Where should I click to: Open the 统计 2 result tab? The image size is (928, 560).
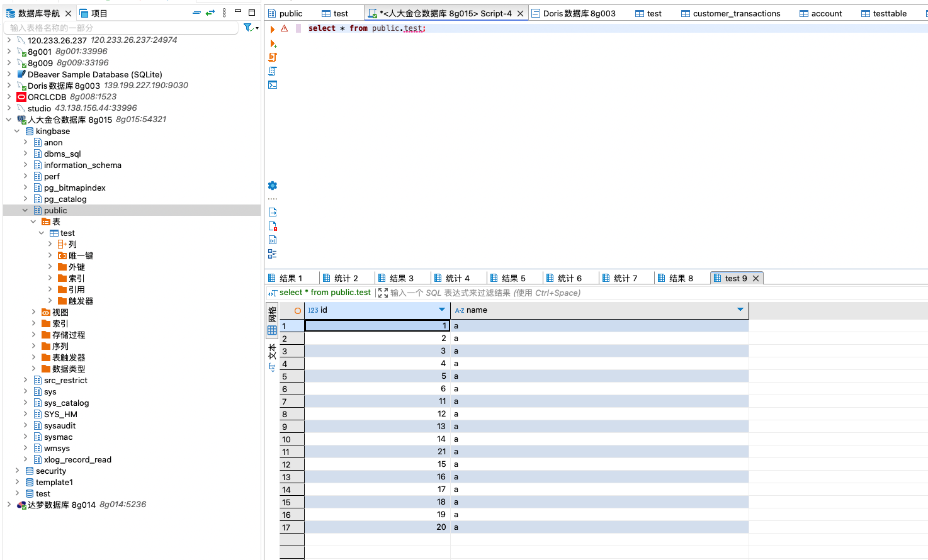pos(340,278)
